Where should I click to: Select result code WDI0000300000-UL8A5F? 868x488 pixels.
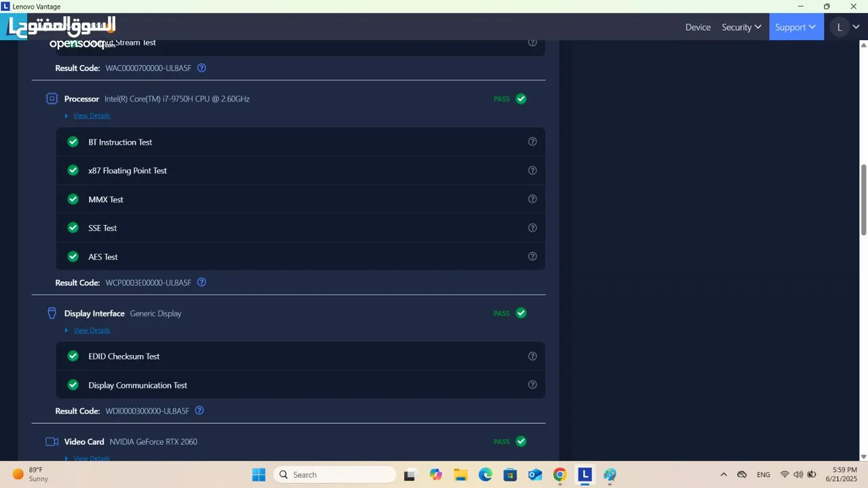tap(148, 411)
